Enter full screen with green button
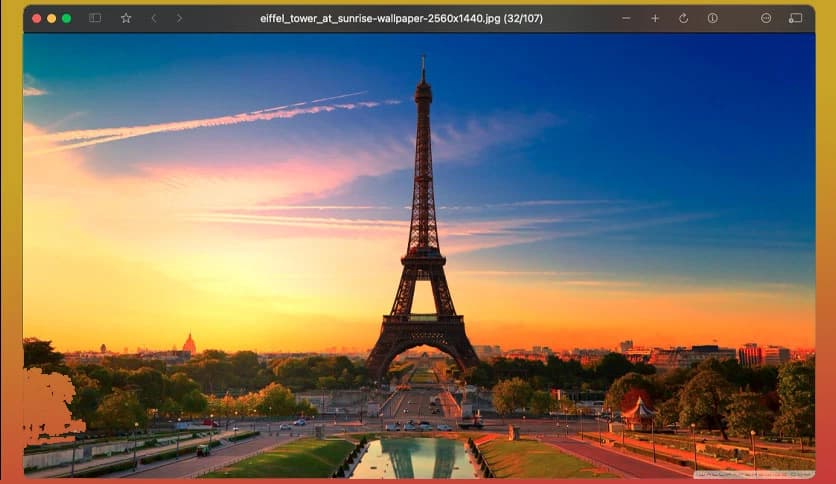The width and height of the screenshot is (836, 484). (67, 18)
